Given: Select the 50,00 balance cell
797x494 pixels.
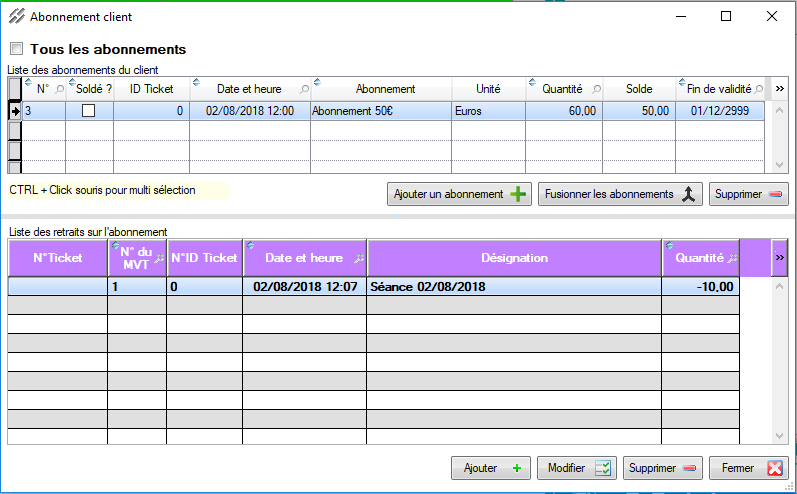Looking at the screenshot, I should tap(639, 111).
